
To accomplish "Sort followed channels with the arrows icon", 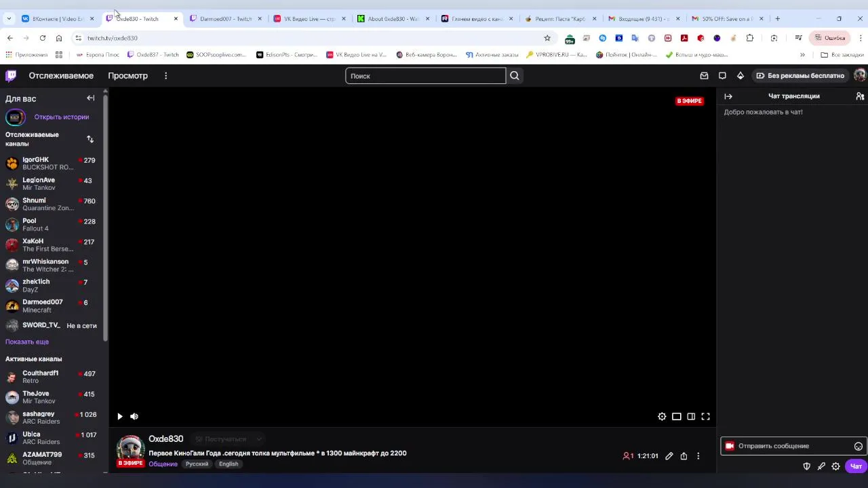I will tap(90, 139).
